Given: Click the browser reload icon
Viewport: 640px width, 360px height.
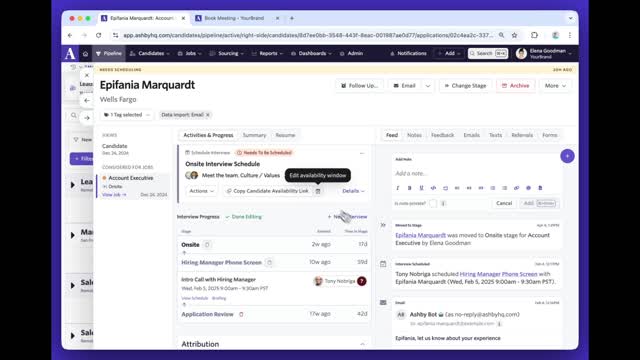Looking at the screenshot, I should pos(98,36).
